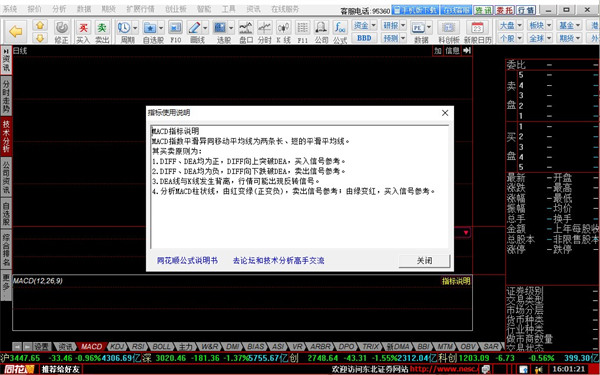Click the 设置 button before indicator tabs
The width and height of the screenshot is (600, 375).
[x=42, y=347]
